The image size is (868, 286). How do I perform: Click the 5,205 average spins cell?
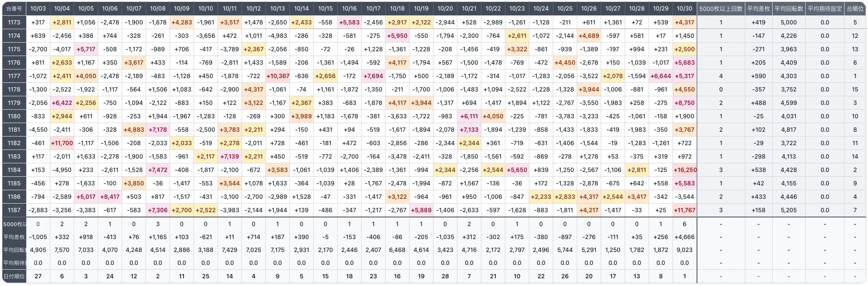click(x=788, y=210)
